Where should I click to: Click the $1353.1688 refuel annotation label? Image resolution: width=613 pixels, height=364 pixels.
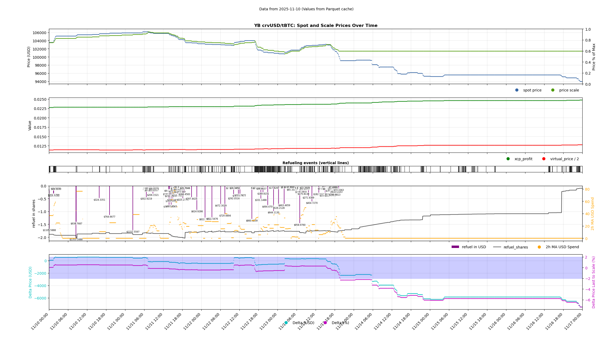point(76,239)
